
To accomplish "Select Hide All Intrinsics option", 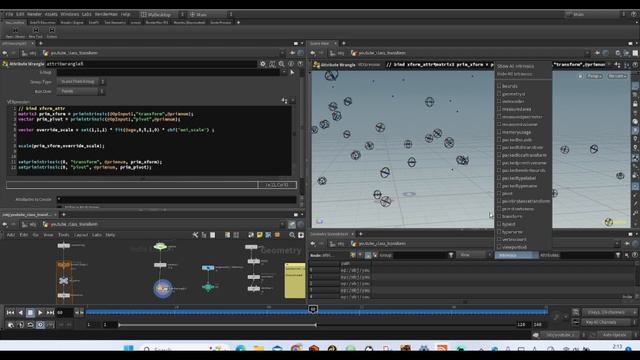I will [x=515, y=74].
